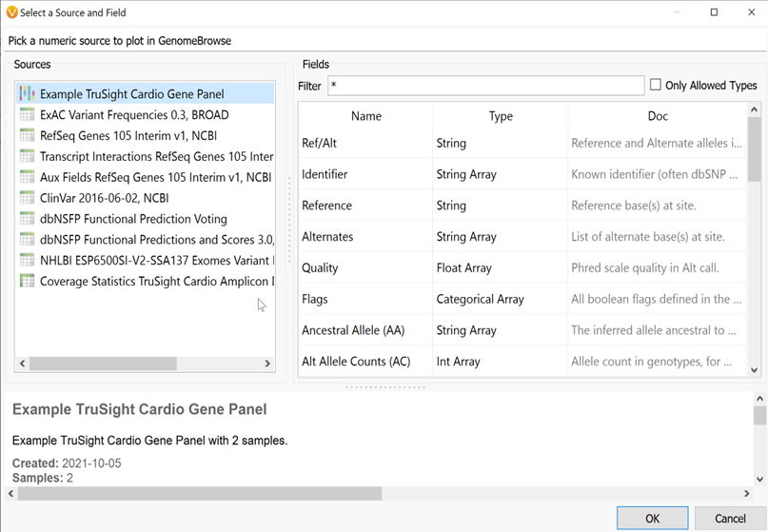The image size is (768, 532).
Task: Click the ExAC Variant Frequencies table icon
Action: coord(27,115)
